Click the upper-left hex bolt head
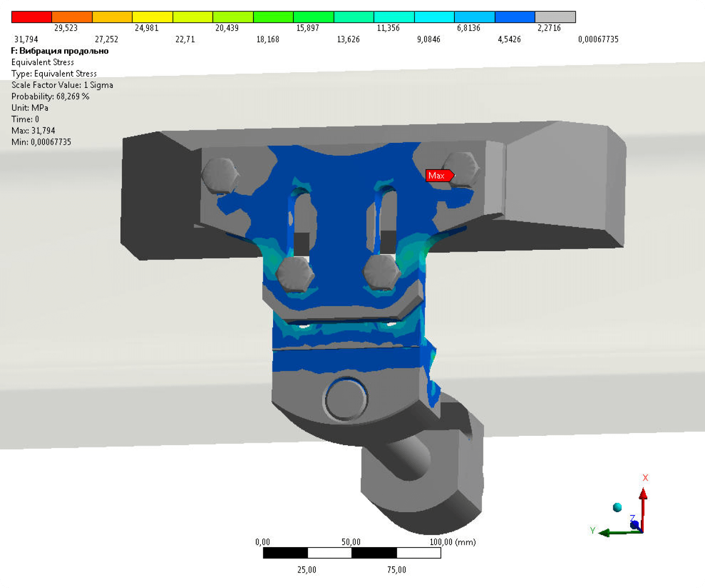 (220, 175)
